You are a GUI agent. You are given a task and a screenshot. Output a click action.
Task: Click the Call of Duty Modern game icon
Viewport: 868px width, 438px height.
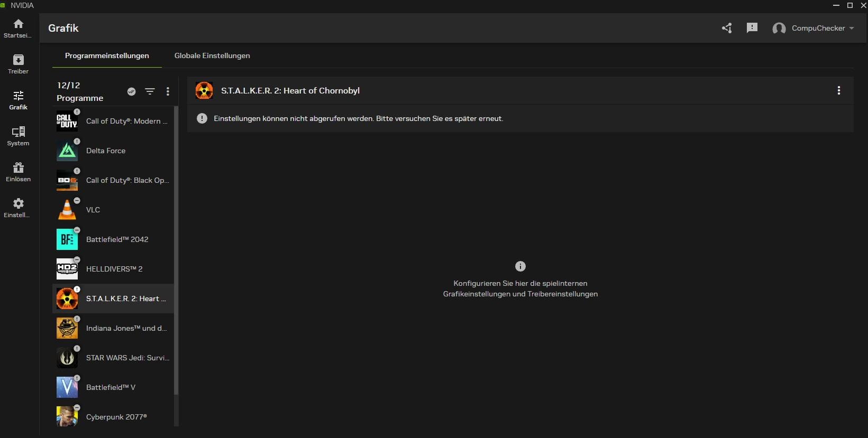click(x=67, y=121)
